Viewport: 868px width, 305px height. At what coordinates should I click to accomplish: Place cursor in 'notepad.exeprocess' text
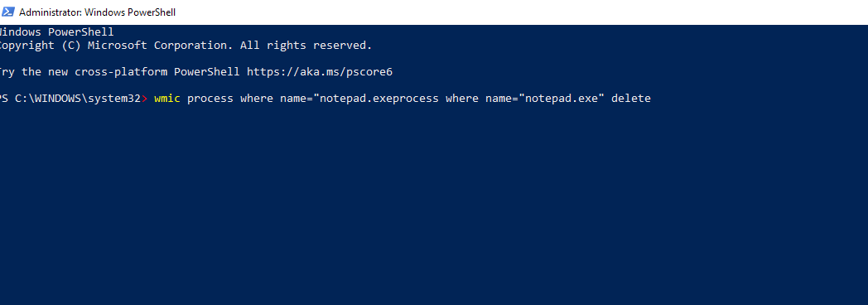(379, 99)
